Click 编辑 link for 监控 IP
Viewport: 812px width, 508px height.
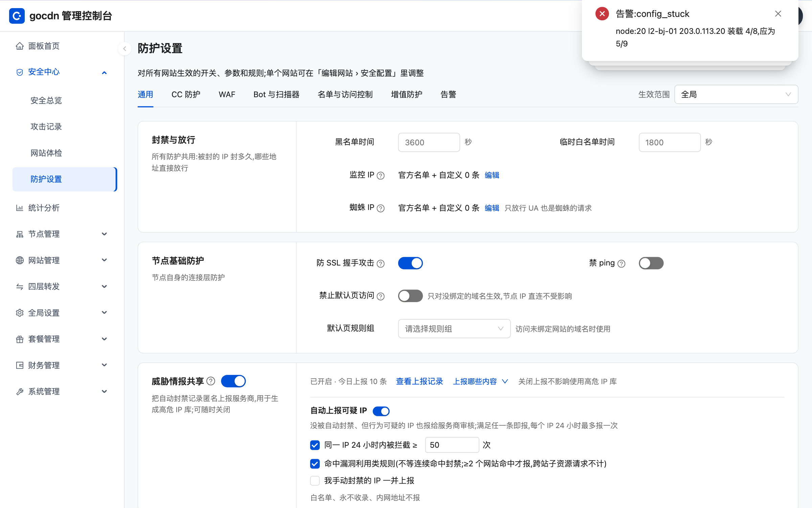[x=492, y=175]
